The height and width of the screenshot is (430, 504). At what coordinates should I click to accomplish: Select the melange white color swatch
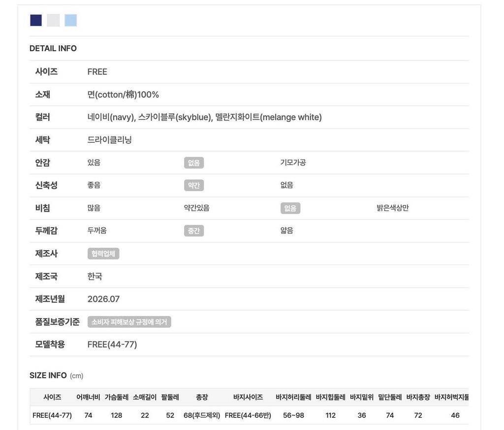click(x=53, y=20)
